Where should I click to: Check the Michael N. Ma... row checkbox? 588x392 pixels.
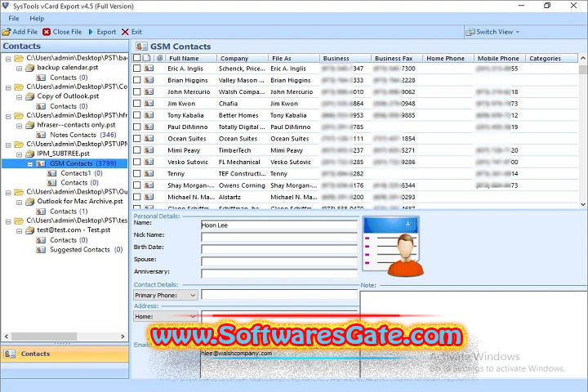[x=137, y=197]
